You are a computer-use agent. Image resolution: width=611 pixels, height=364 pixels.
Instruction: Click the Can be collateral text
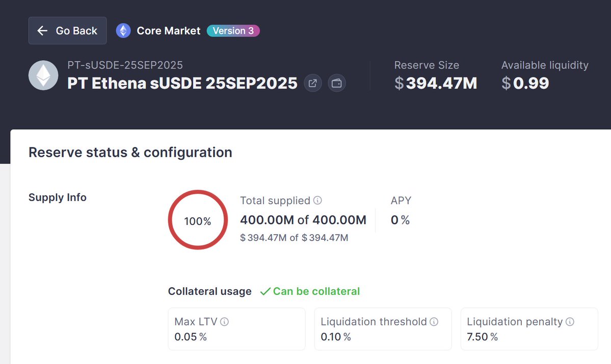(316, 291)
